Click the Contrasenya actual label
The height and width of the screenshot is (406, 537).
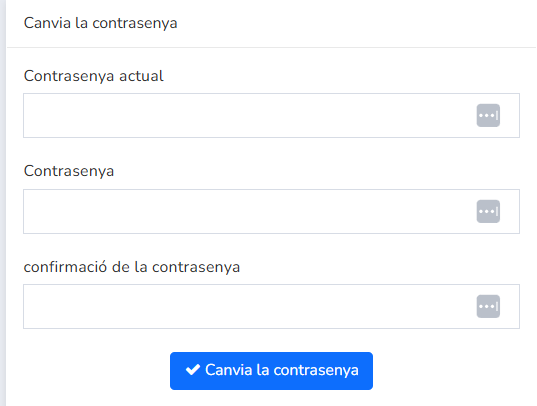click(93, 76)
